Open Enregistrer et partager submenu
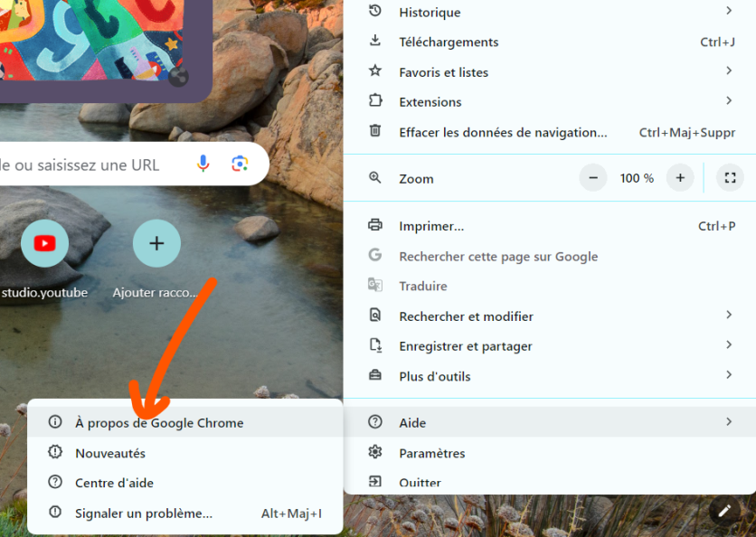756x537 pixels. 550,346
